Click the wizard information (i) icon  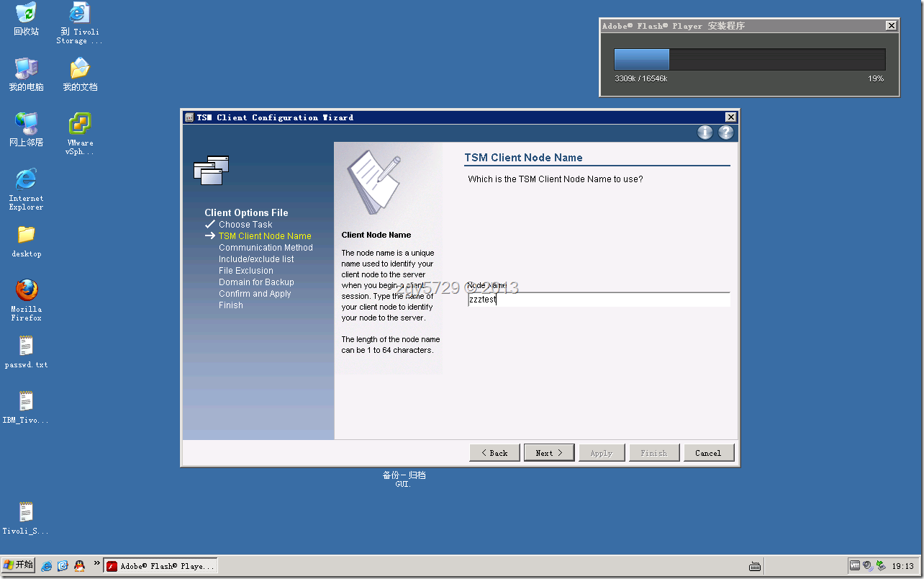705,133
